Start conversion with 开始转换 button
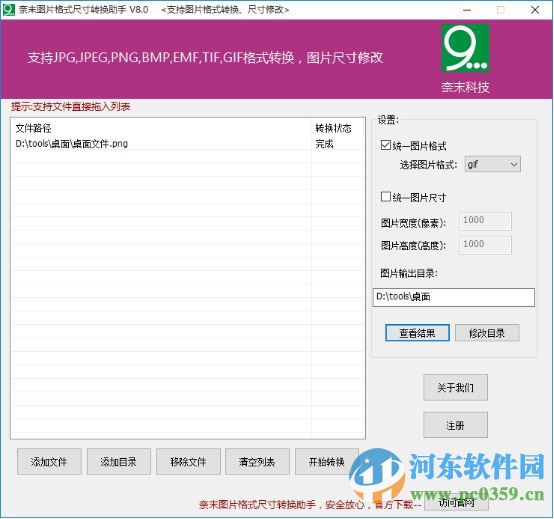 point(327,461)
